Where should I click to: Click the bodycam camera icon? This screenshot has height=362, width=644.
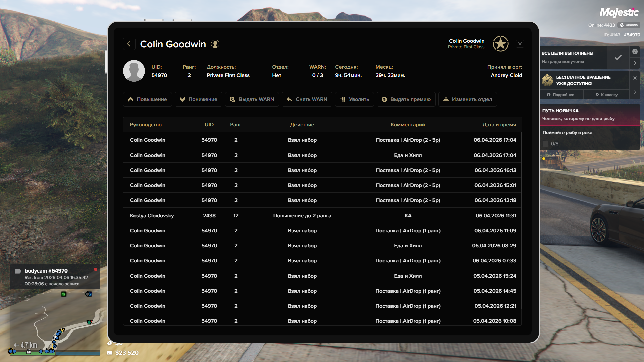[18, 271]
